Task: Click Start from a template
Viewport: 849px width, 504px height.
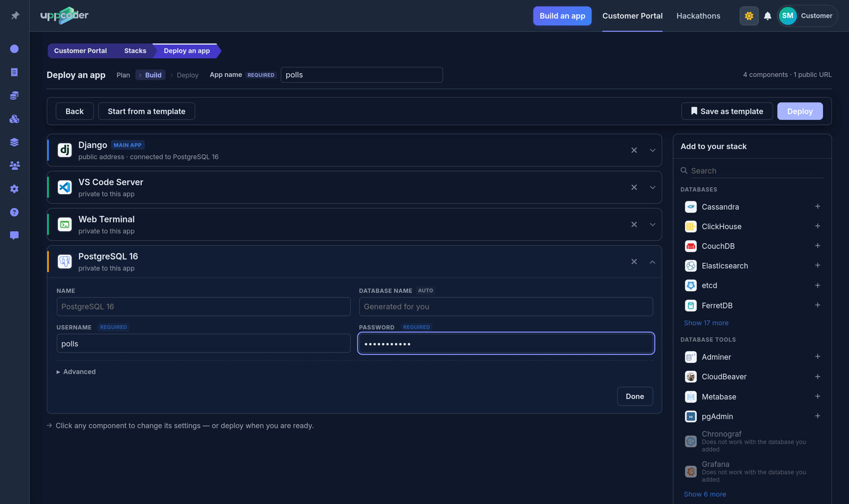Action: coord(146,111)
